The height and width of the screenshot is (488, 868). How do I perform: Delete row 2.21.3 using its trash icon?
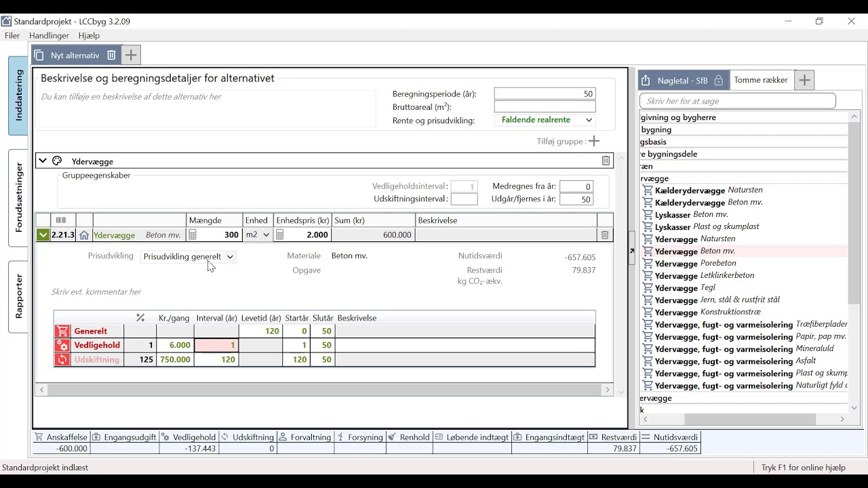pyautogui.click(x=605, y=235)
